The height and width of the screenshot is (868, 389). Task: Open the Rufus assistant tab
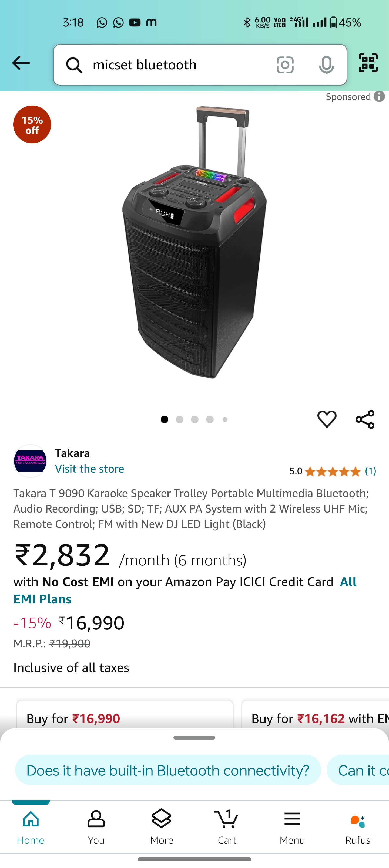[358, 827]
